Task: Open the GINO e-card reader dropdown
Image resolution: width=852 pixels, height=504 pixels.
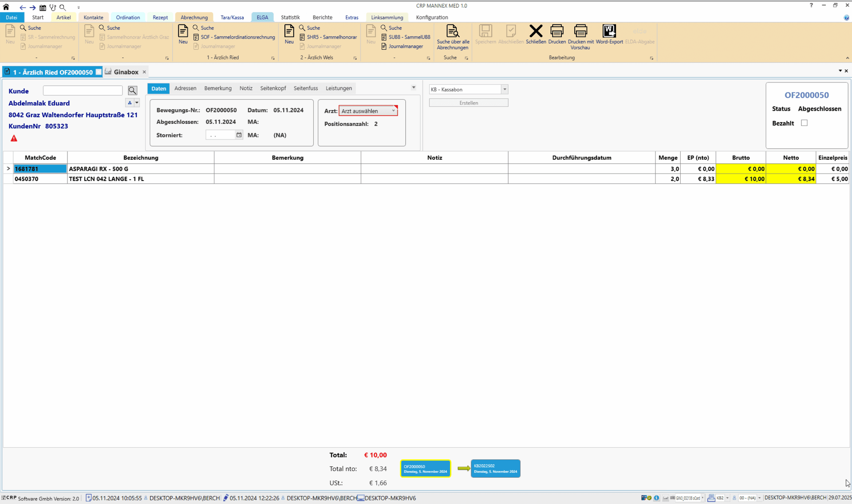Action: pos(703,498)
